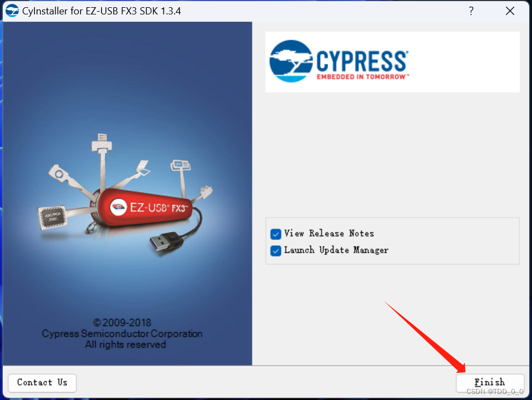
Task: Open help with the question mark button
Action: point(471,11)
